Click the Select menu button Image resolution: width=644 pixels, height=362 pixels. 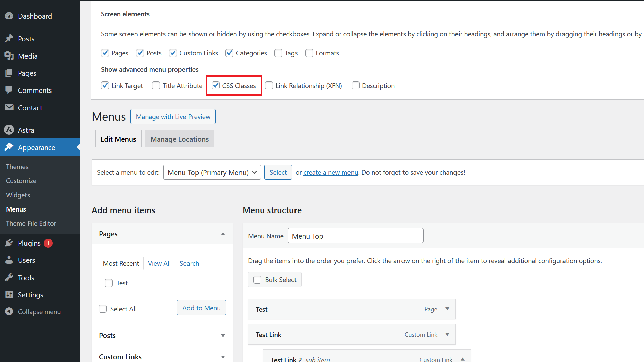point(278,172)
